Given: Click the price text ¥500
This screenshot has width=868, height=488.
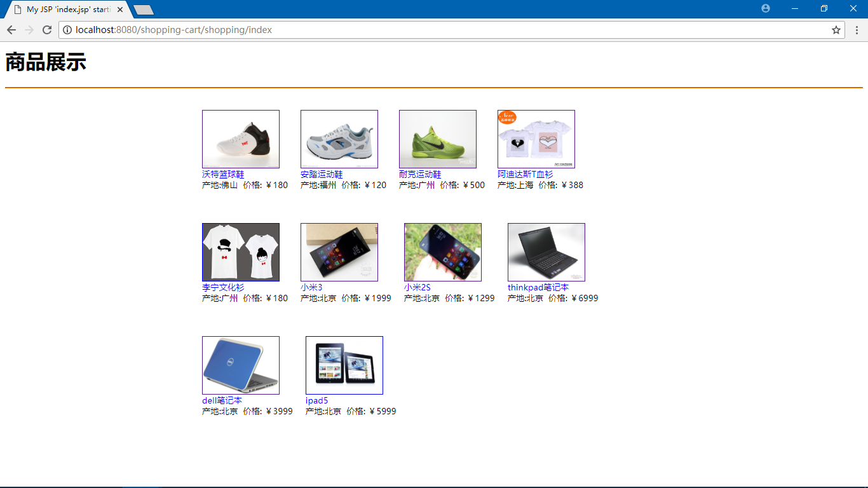Looking at the screenshot, I should [x=473, y=185].
